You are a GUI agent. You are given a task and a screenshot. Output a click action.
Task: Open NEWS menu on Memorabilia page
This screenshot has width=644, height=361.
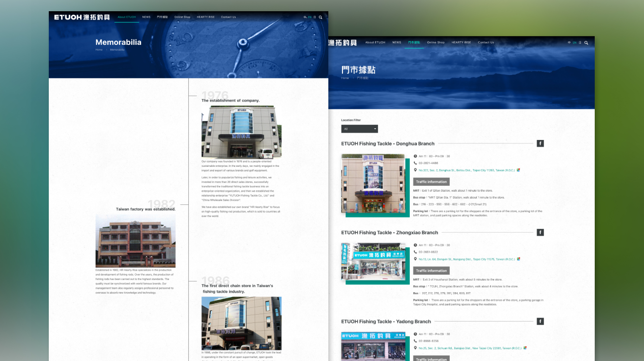pyautogui.click(x=146, y=17)
